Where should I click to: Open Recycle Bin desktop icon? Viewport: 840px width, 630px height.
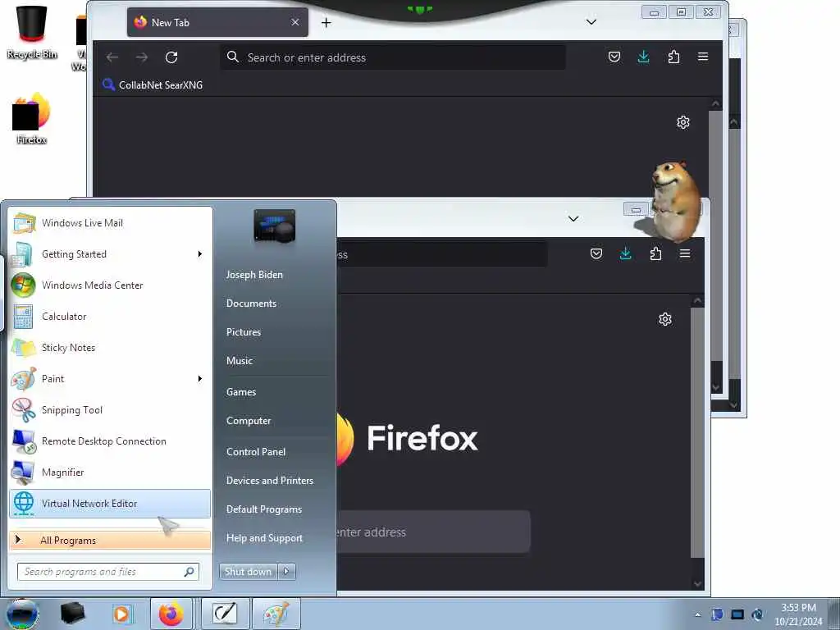click(32, 32)
